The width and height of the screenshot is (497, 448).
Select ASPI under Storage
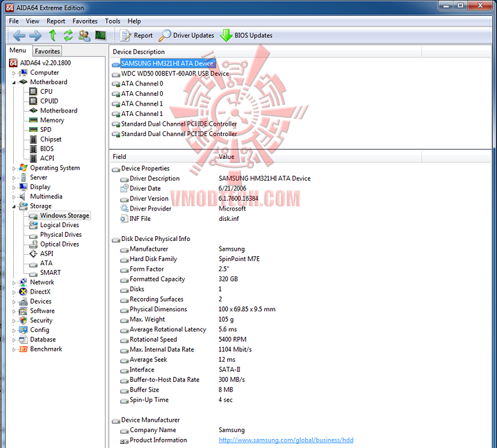click(47, 253)
